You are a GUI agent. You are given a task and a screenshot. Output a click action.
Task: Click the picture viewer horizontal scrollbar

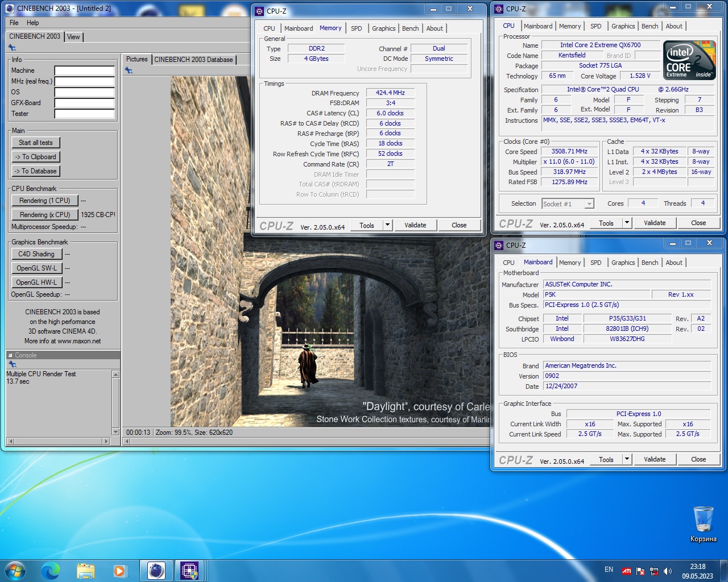click(307, 441)
